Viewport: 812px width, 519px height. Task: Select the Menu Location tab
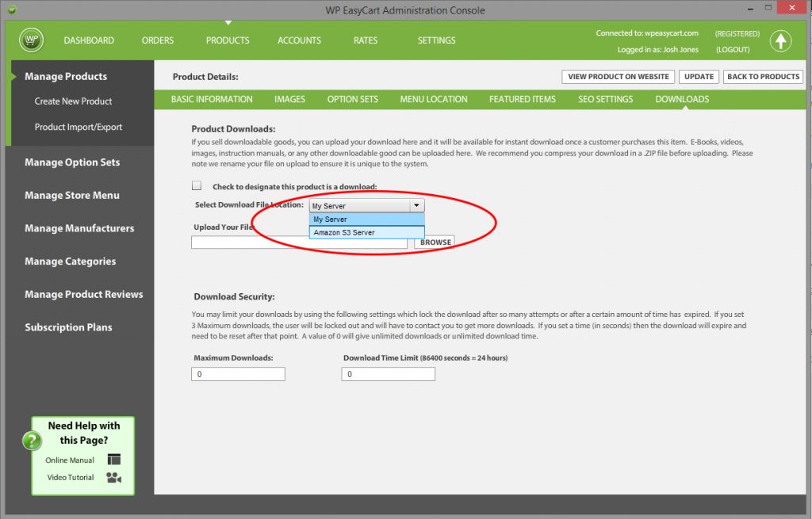tap(434, 99)
